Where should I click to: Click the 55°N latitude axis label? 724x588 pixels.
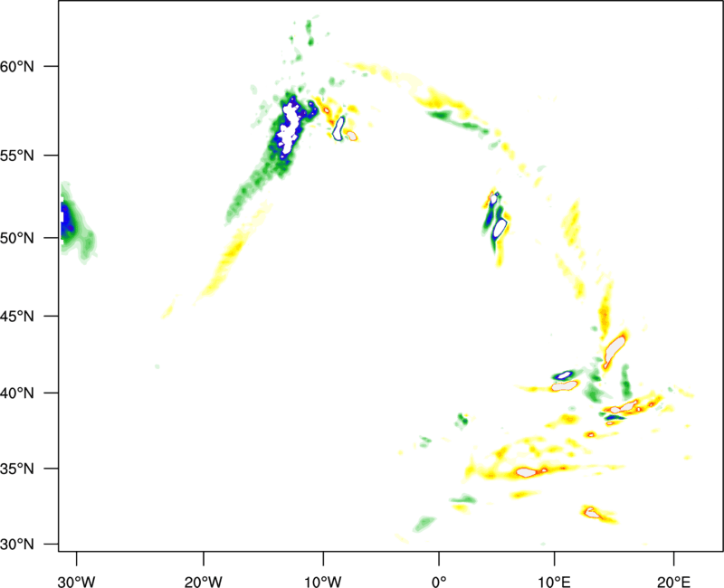[x=17, y=156]
